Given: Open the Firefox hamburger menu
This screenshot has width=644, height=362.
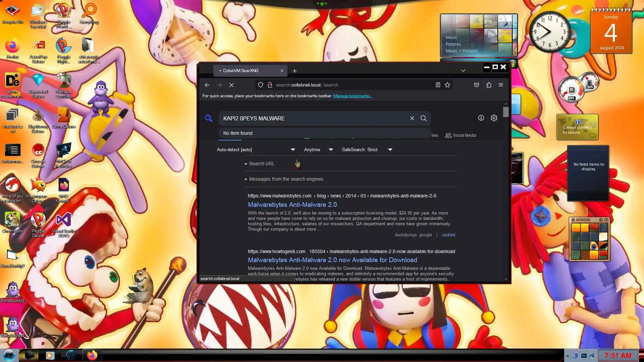Looking at the screenshot, I should [501, 85].
